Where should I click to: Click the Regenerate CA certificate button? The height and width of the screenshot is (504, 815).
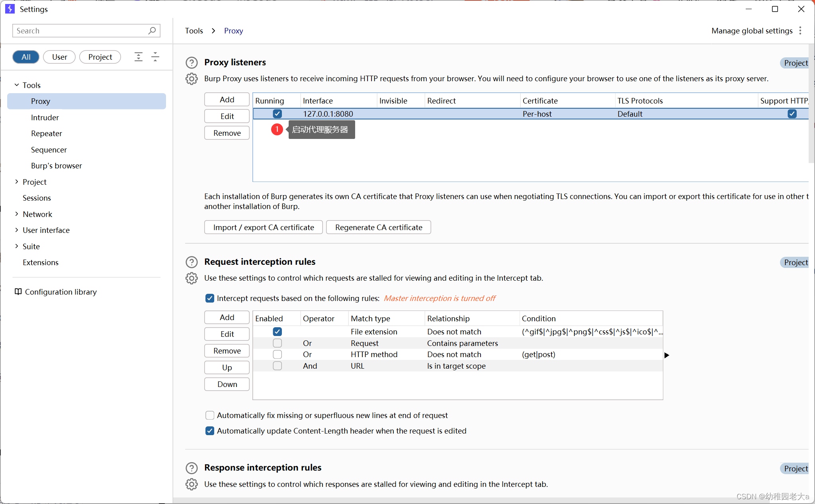tap(378, 227)
